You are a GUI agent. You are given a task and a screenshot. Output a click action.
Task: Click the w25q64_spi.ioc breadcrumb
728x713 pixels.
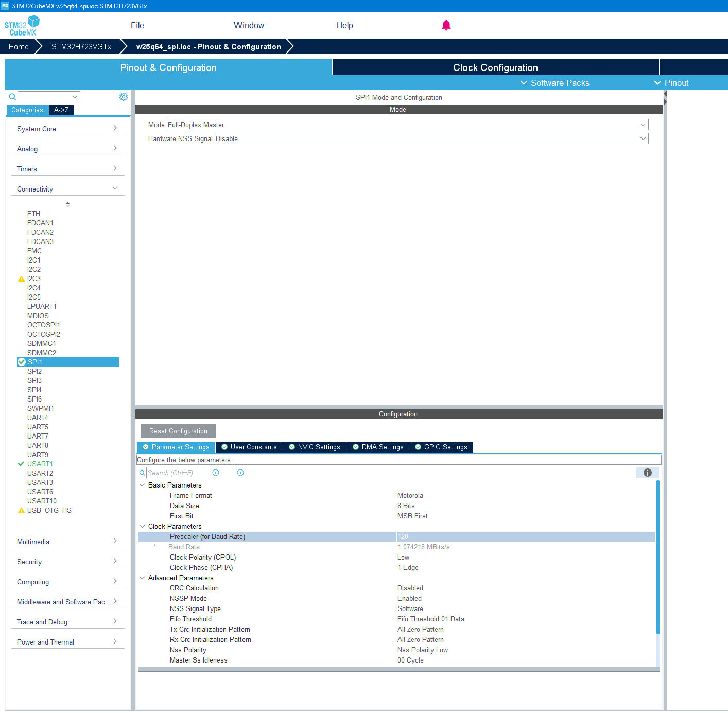209,46
